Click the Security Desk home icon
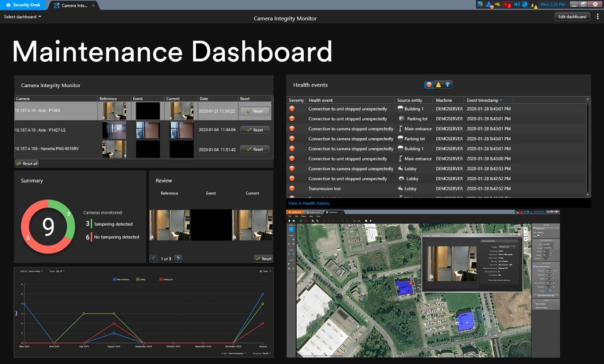The width and height of the screenshot is (604, 364). pyautogui.click(x=8, y=5)
